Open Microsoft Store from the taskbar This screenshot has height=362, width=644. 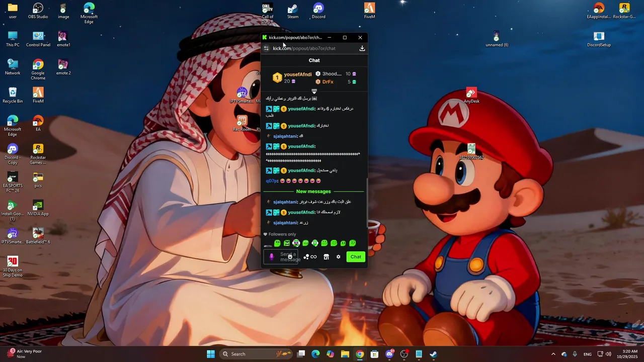[374, 354]
